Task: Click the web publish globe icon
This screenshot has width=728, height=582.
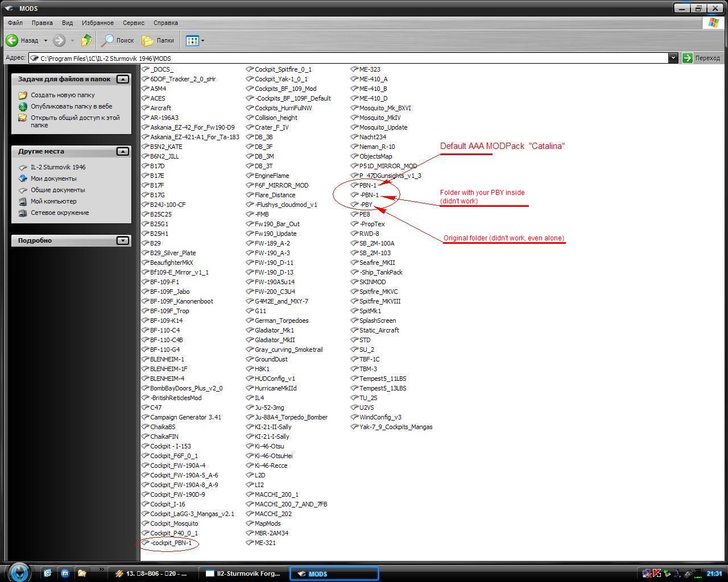Action: (x=23, y=106)
